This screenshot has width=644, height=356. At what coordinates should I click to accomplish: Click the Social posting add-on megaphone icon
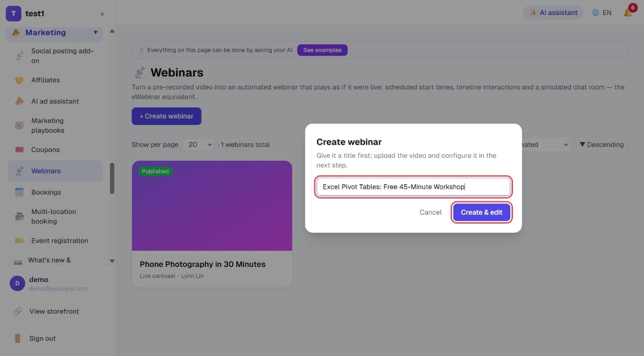19,56
